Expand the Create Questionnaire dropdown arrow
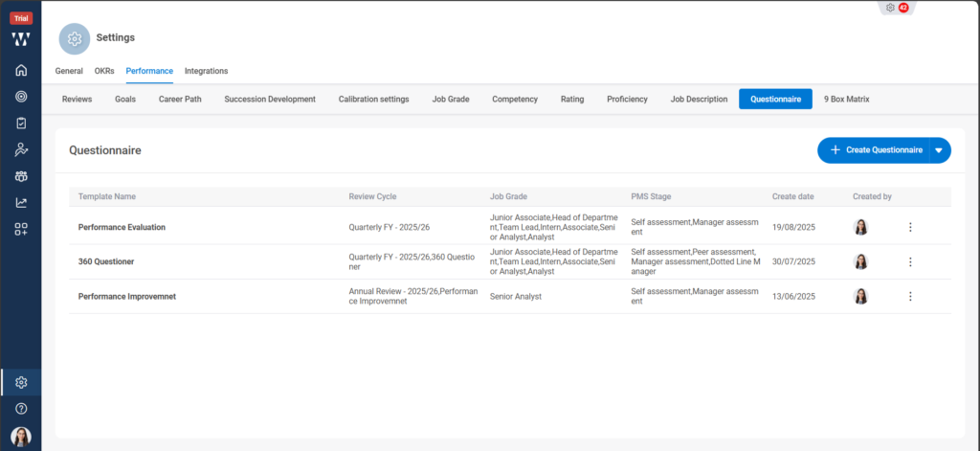This screenshot has height=451, width=980. point(939,150)
